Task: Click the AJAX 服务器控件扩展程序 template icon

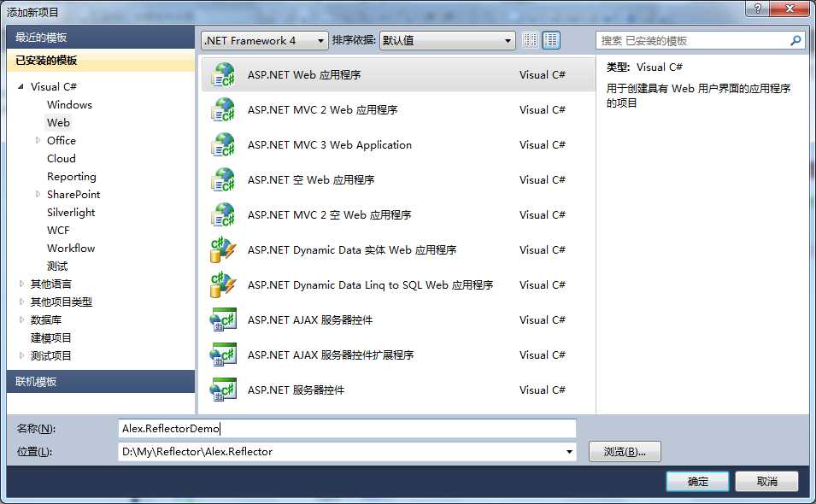Action: coord(223,355)
